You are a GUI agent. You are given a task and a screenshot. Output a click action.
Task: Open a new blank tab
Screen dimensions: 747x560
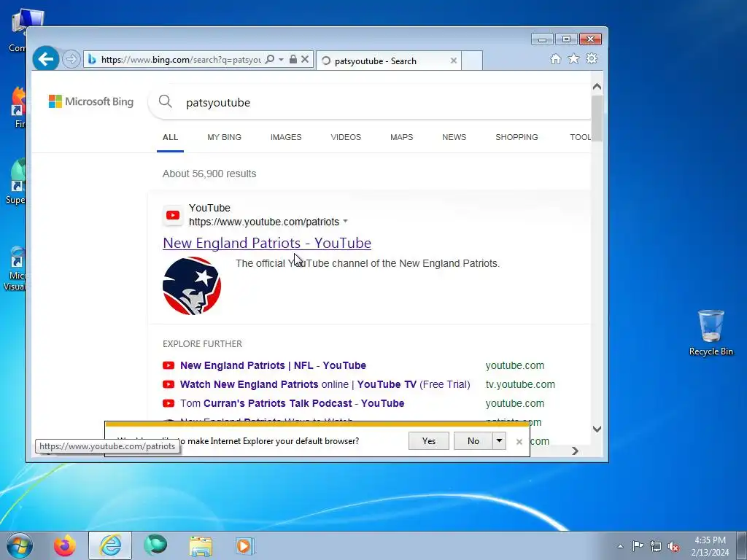click(472, 61)
